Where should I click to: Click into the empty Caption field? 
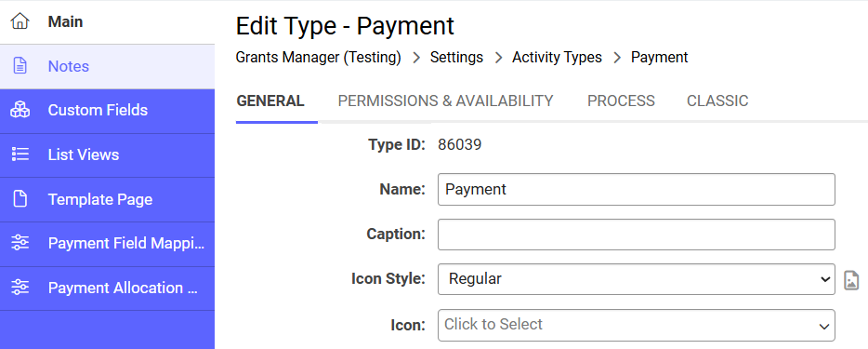click(x=636, y=235)
